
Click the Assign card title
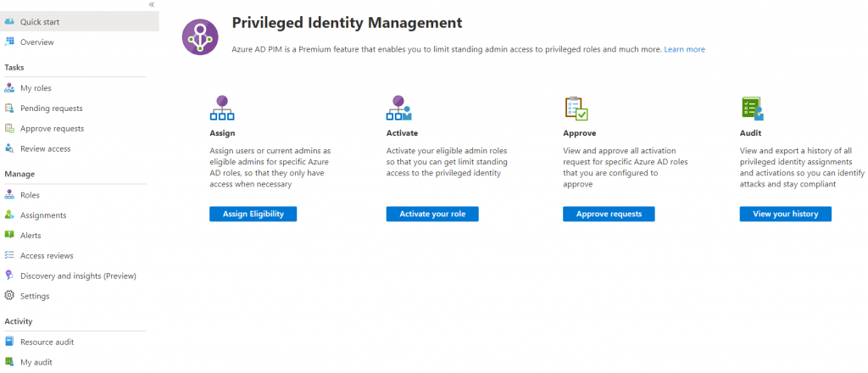(223, 133)
